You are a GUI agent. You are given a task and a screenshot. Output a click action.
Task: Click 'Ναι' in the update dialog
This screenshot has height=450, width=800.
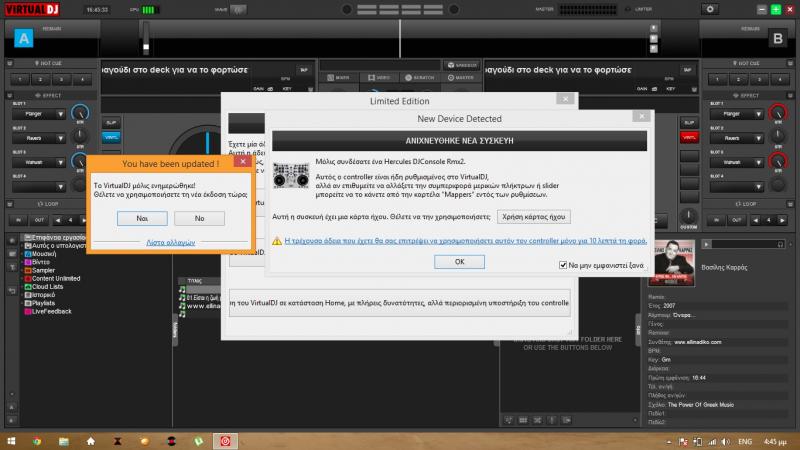pos(142,218)
